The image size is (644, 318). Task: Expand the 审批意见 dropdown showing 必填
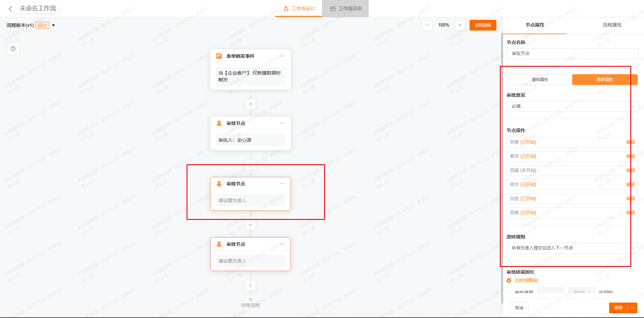click(x=572, y=106)
